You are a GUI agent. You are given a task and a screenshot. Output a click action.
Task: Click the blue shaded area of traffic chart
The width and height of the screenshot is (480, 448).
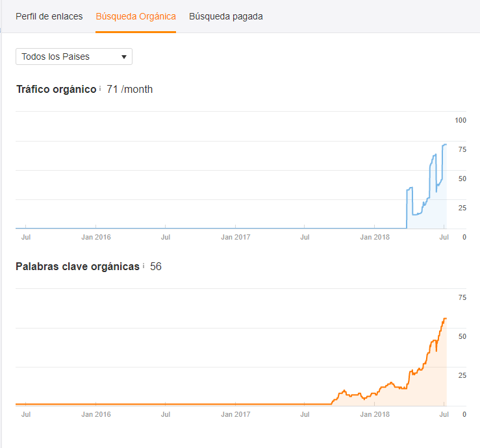coord(432,208)
